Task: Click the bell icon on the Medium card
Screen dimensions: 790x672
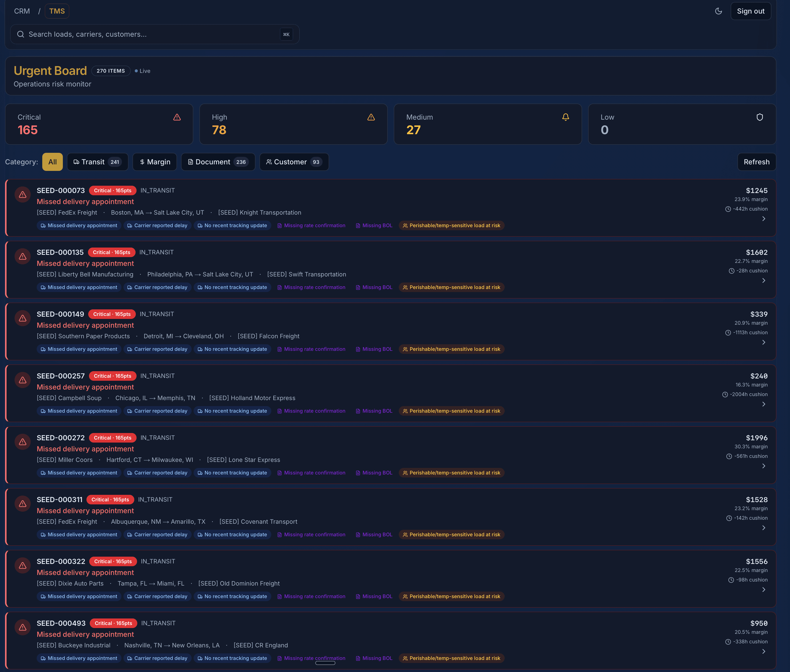Action: click(565, 117)
